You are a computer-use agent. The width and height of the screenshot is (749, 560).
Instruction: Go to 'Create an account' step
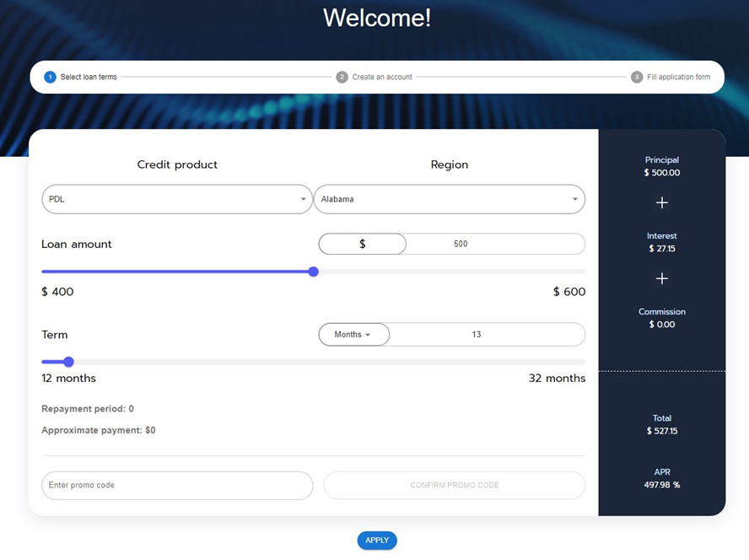pyautogui.click(x=382, y=77)
